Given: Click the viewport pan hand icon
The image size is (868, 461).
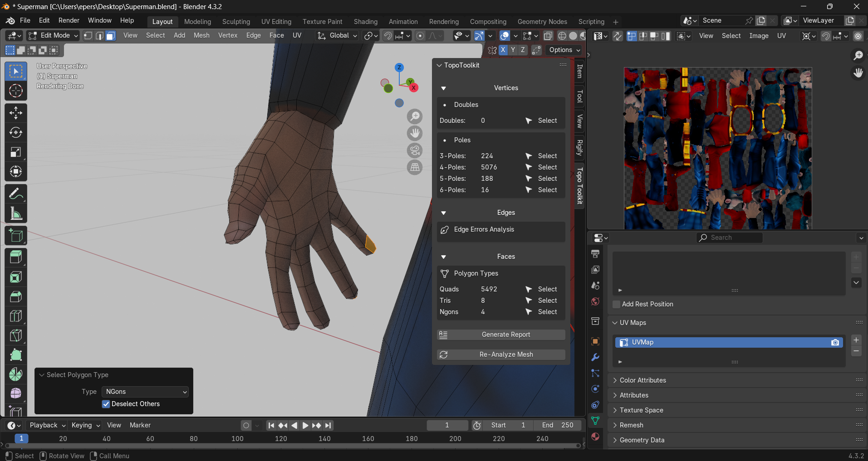Looking at the screenshot, I should click(415, 133).
